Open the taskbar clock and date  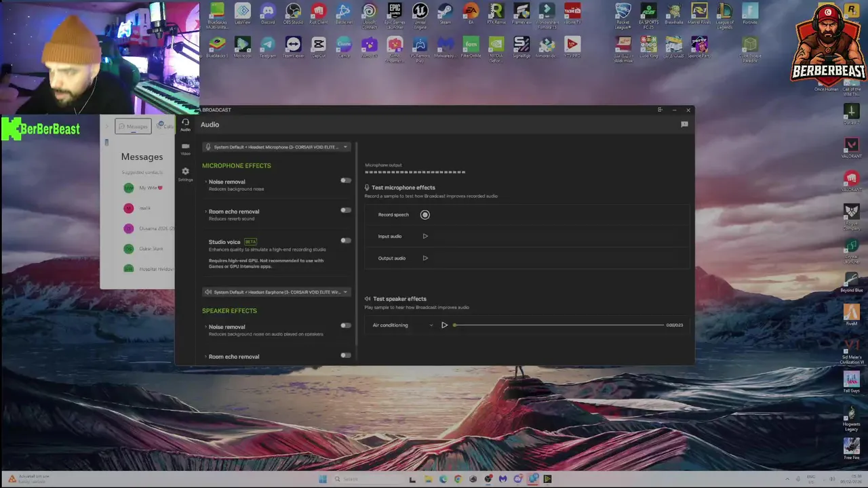tap(851, 479)
